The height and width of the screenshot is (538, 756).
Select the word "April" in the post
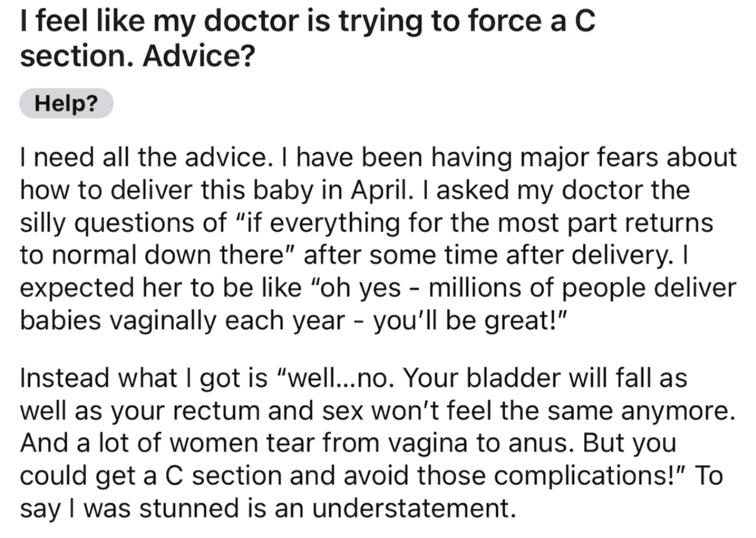click(x=378, y=190)
